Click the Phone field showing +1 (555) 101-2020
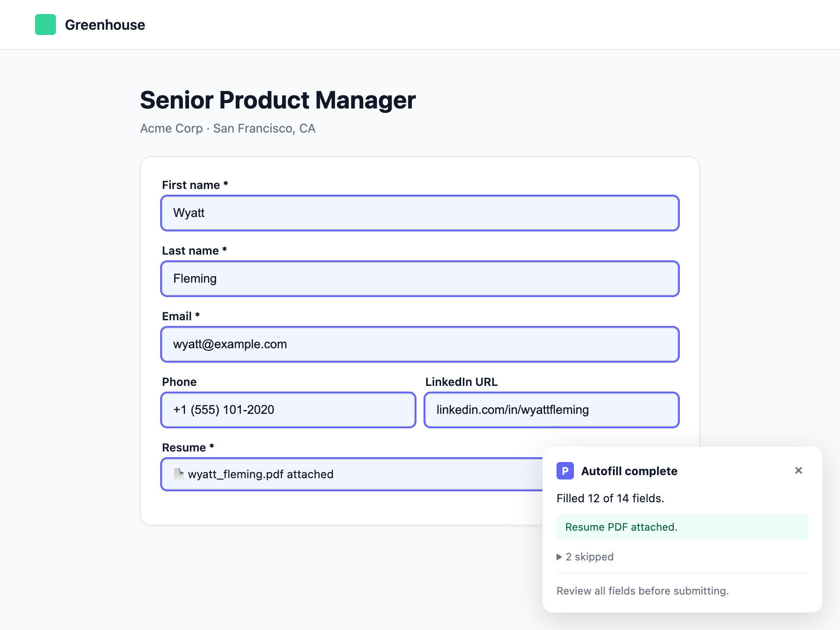 point(288,410)
